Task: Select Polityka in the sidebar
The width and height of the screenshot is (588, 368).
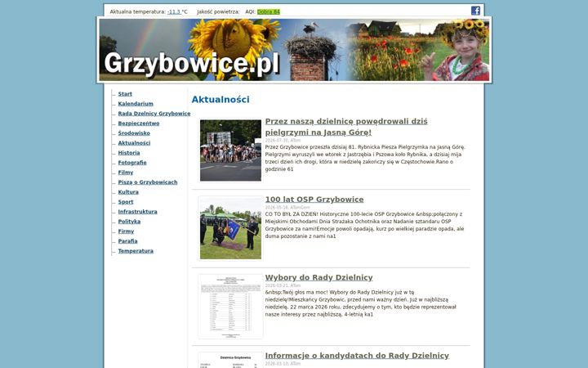Action: 129,222
